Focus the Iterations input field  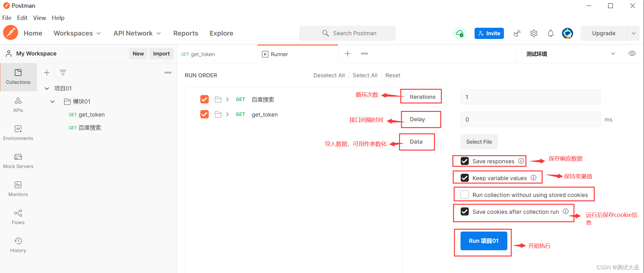coord(530,97)
